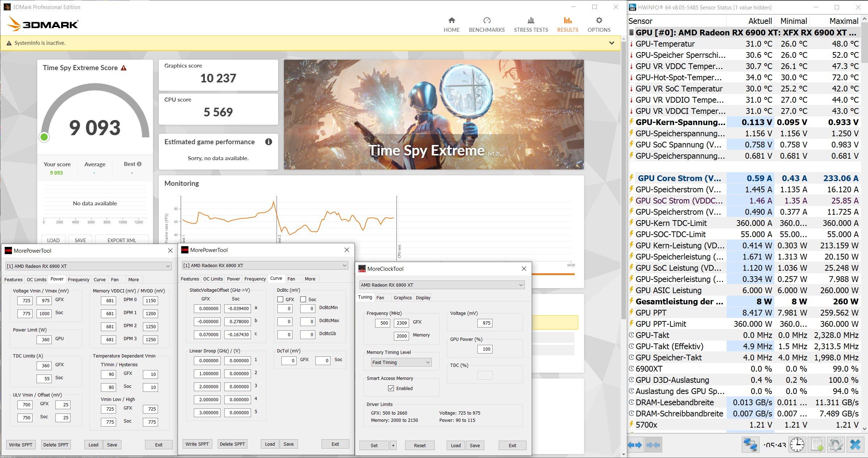This screenshot has width=868, height=458.
Task: Click the HWiNFO expand columns arrows icon
Action: (635, 445)
